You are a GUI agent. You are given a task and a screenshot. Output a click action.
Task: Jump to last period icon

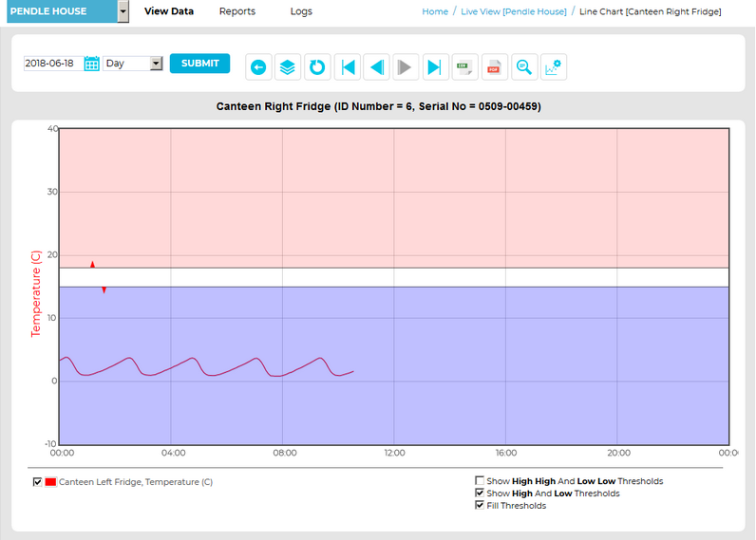click(435, 67)
